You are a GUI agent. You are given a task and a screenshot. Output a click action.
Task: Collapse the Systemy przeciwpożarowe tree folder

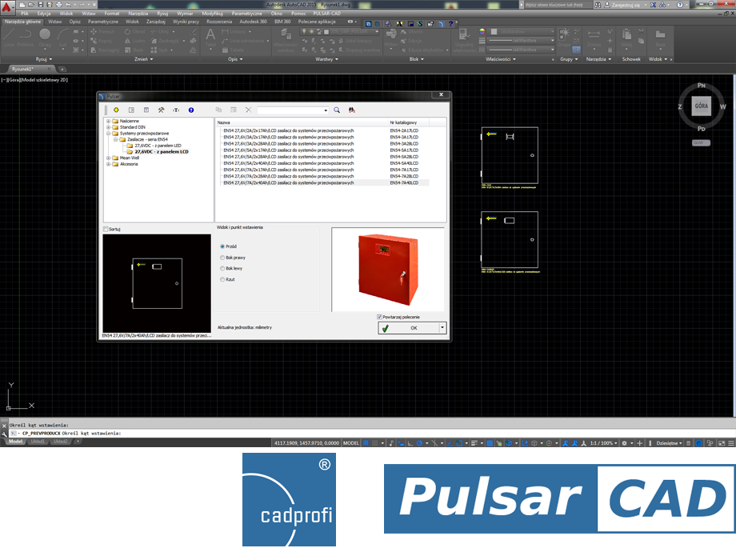coord(109,134)
